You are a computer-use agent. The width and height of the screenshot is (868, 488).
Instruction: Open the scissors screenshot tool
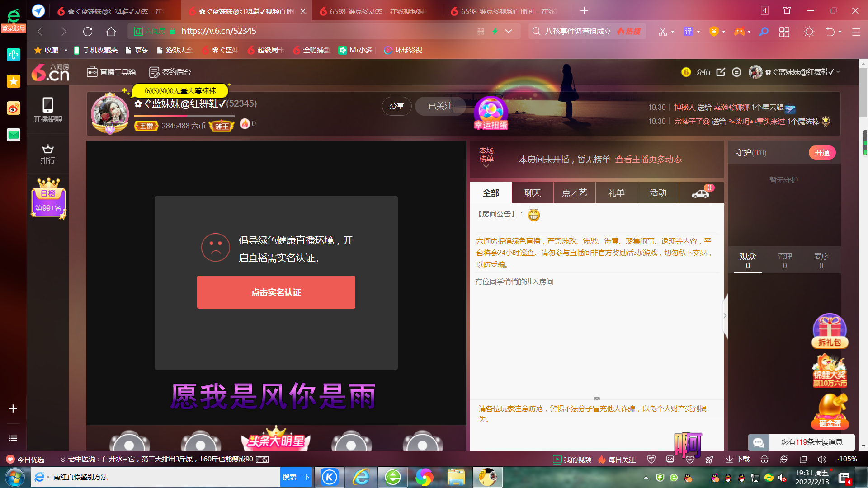(663, 32)
